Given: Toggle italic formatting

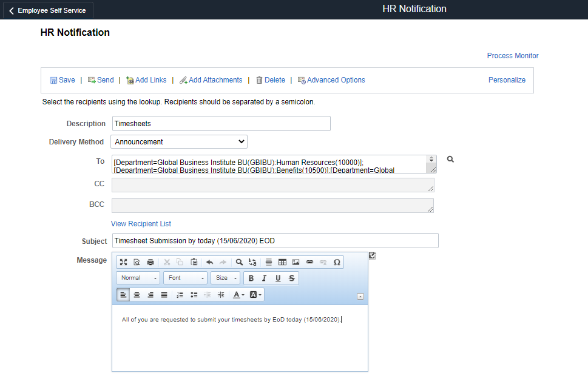Looking at the screenshot, I should click(x=265, y=278).
